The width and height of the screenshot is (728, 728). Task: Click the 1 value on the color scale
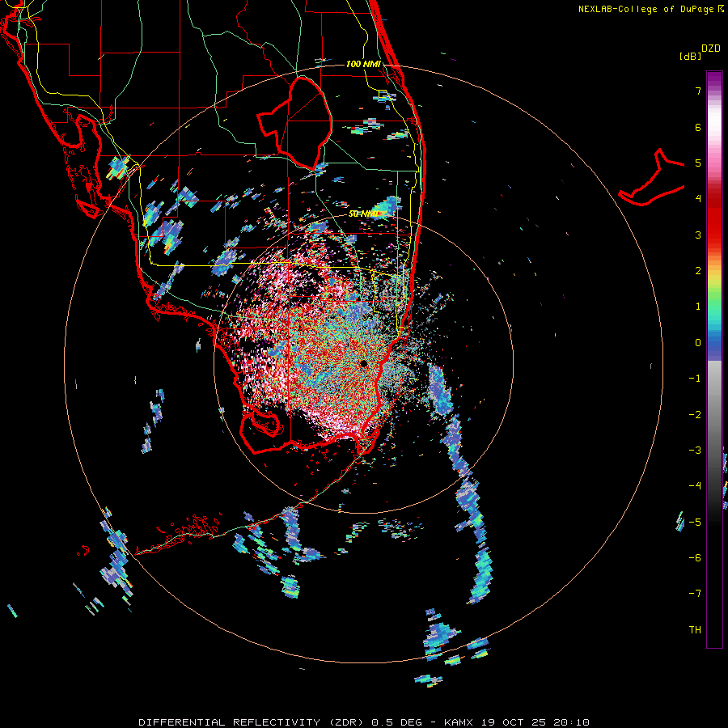[698, 307]
